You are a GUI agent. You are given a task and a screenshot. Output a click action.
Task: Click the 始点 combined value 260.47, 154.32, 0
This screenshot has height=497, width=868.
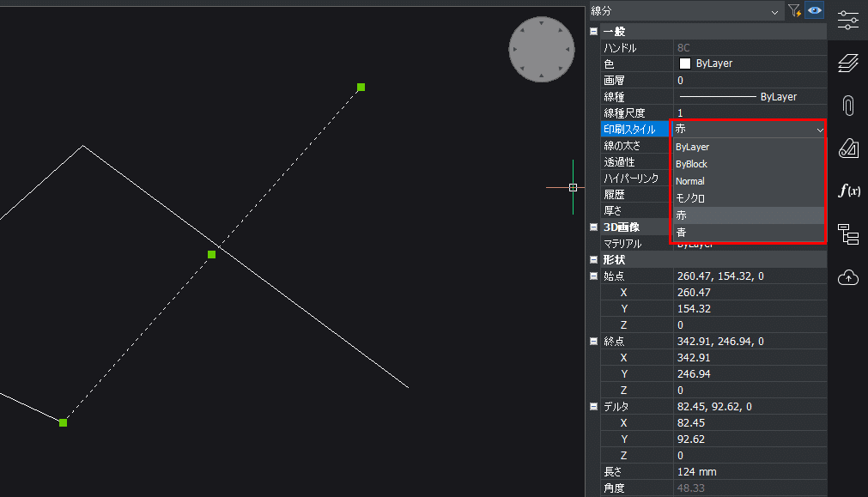pyautogui.click(x=750, y=276)
